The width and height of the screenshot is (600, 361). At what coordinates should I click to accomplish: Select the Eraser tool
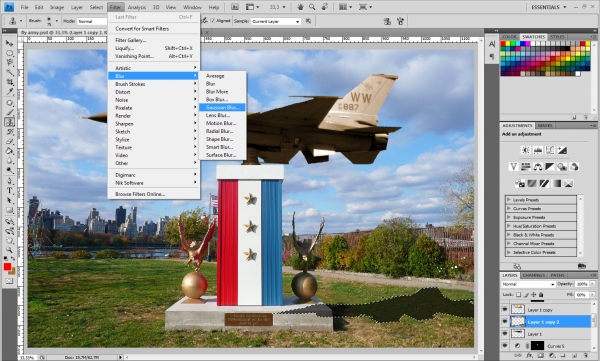(x=9, y=142)
